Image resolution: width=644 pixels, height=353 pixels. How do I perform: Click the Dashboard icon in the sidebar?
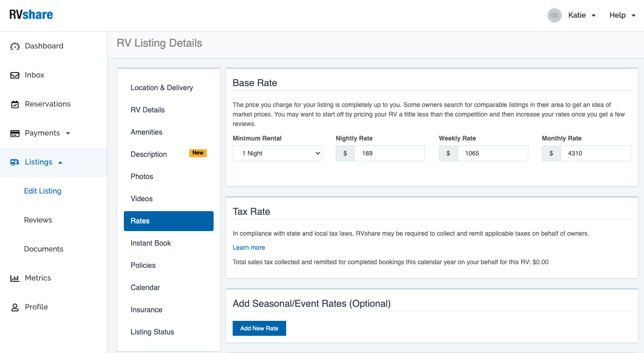15,46
